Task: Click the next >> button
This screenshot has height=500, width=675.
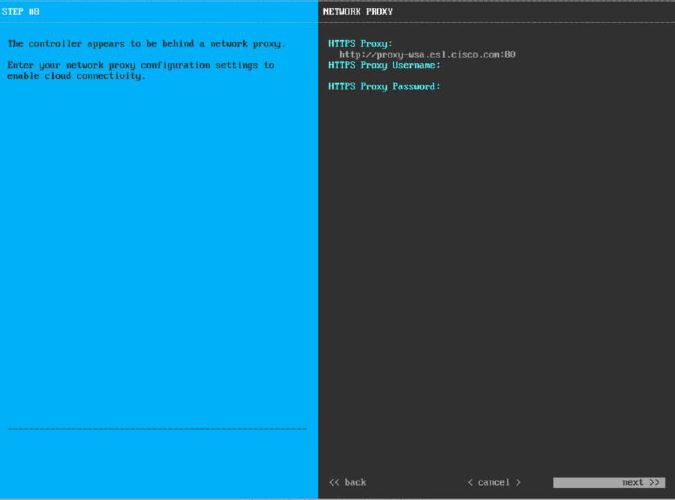Action: 609,482
